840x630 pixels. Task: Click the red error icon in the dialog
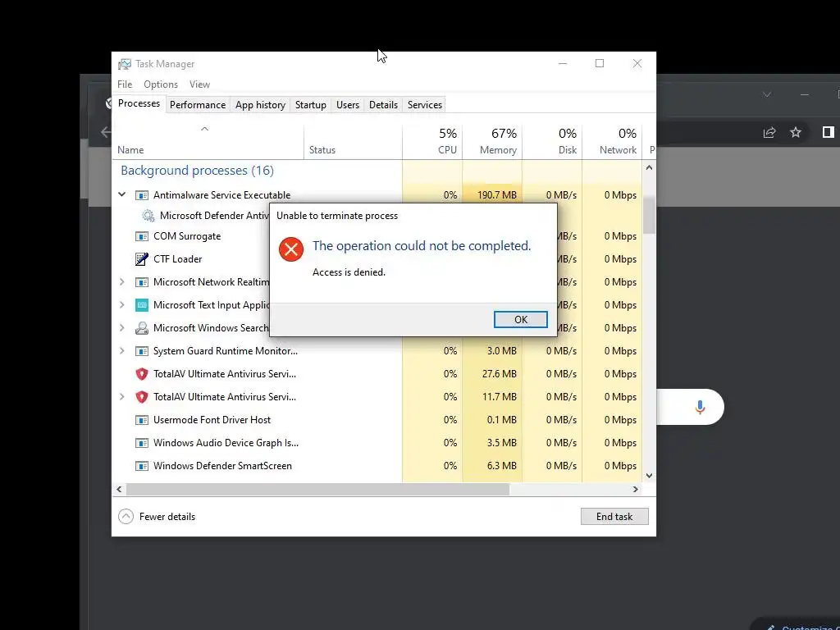click(x=291, y=249)
